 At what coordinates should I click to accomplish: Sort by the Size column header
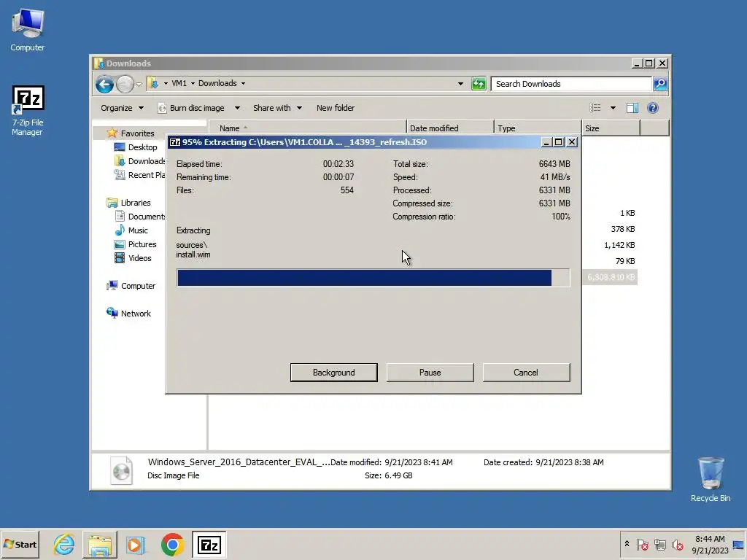click(x=611, y=128)
